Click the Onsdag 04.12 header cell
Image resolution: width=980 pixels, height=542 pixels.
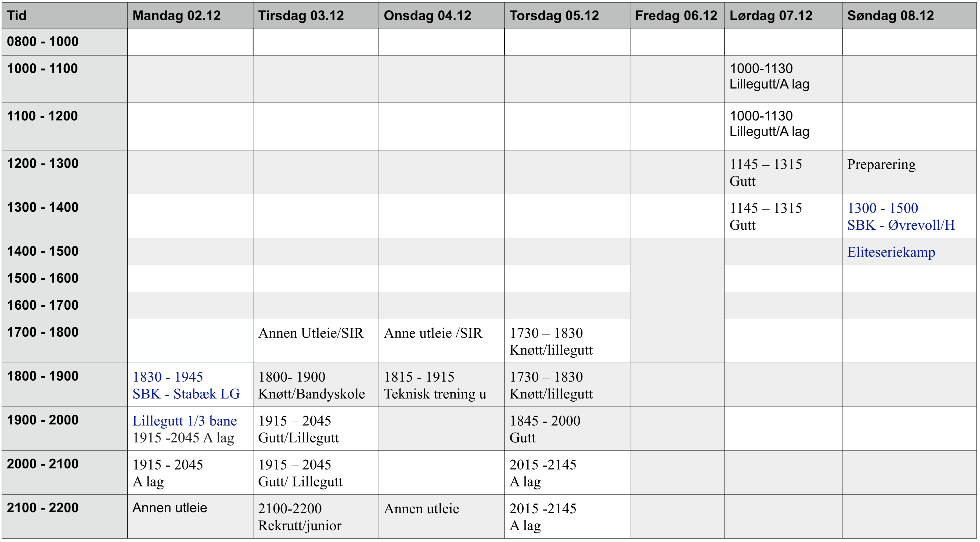click(427, 16)
